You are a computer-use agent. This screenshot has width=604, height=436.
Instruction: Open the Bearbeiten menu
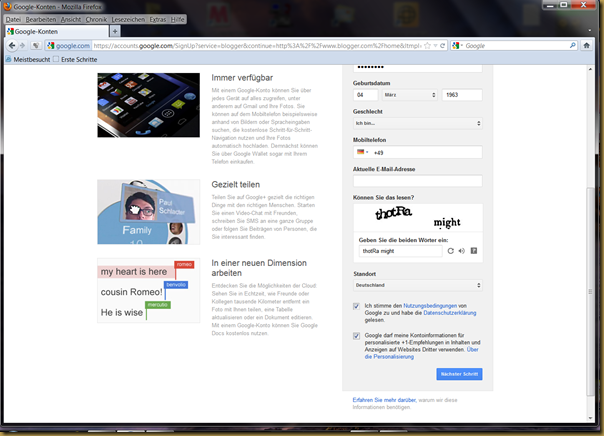pos(40,19)
